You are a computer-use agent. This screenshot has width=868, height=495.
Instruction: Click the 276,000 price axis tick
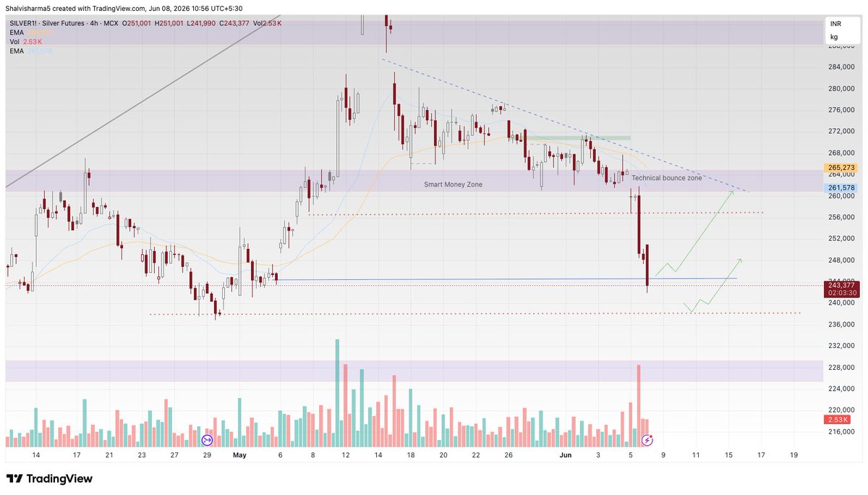tap(841, 110)
